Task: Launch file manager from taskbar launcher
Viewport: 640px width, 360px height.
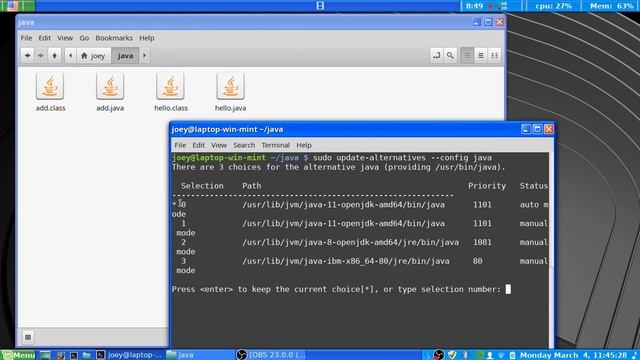Action: [86, 355]
